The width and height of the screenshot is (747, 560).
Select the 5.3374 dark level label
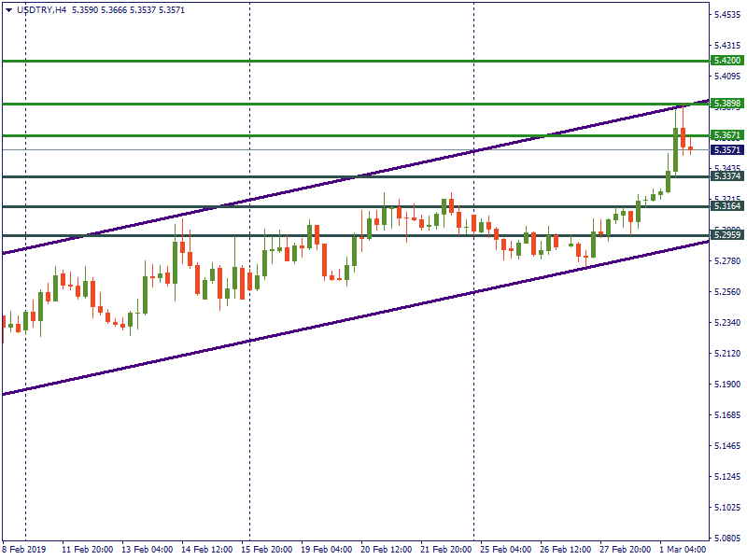(x=726, y=176)
